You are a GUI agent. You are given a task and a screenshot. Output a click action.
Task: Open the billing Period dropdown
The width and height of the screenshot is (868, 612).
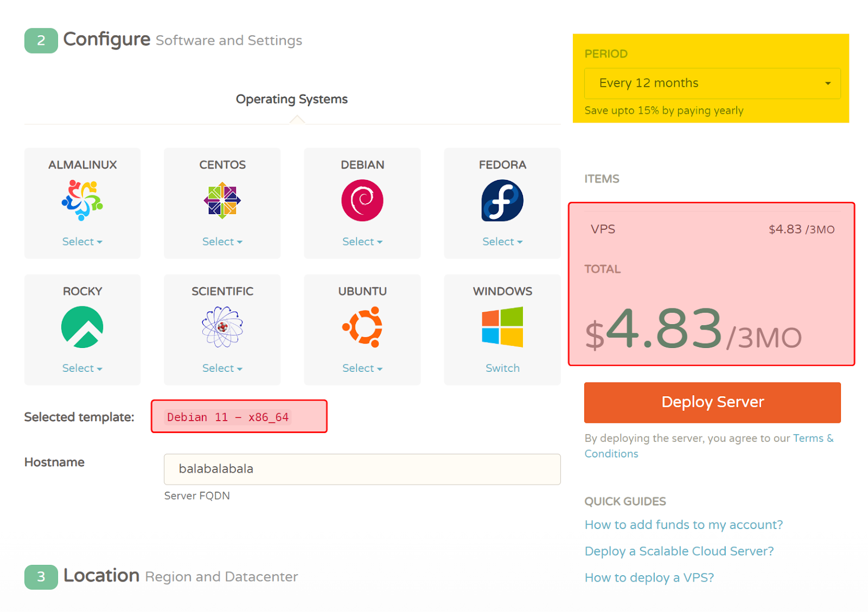712,83
